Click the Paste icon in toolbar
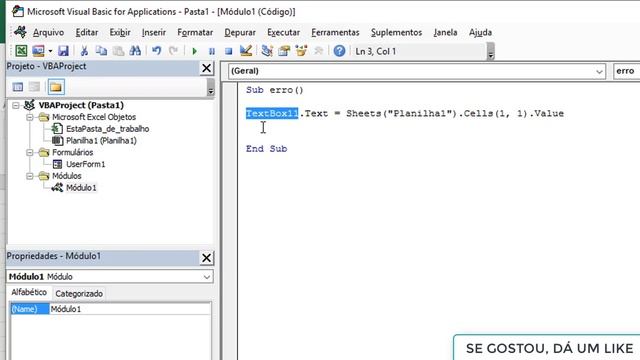The image size is (640, 360). pyautogui.click(x=118, y=51)
